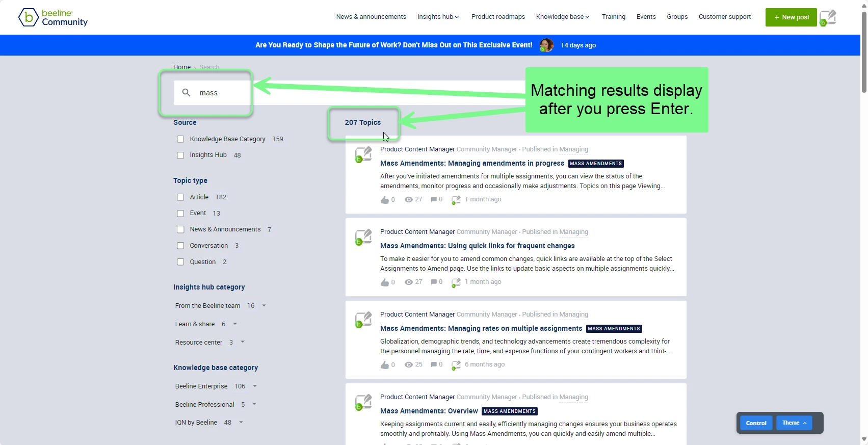Open the Events menu item
The image size is (868, 445).
[x=646, y=17]
